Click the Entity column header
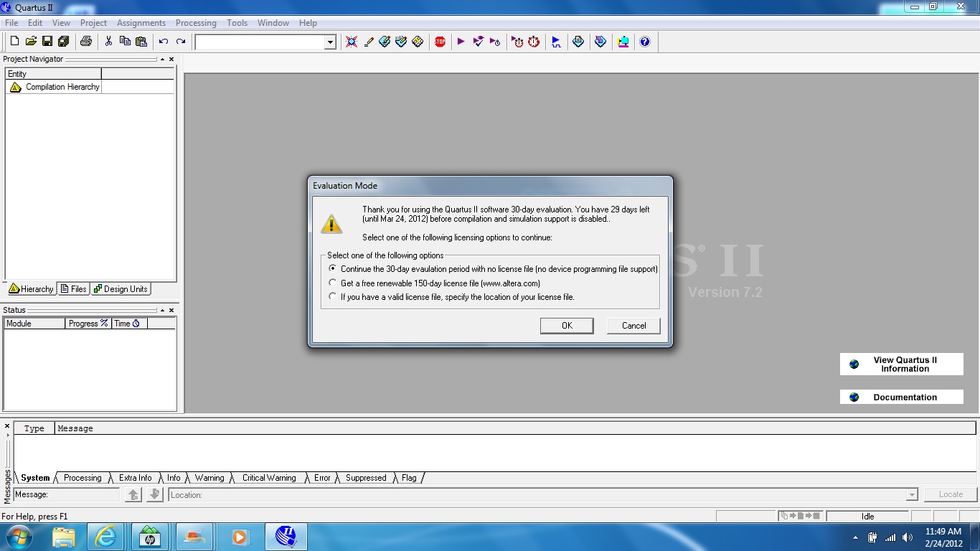 point(53,74)
